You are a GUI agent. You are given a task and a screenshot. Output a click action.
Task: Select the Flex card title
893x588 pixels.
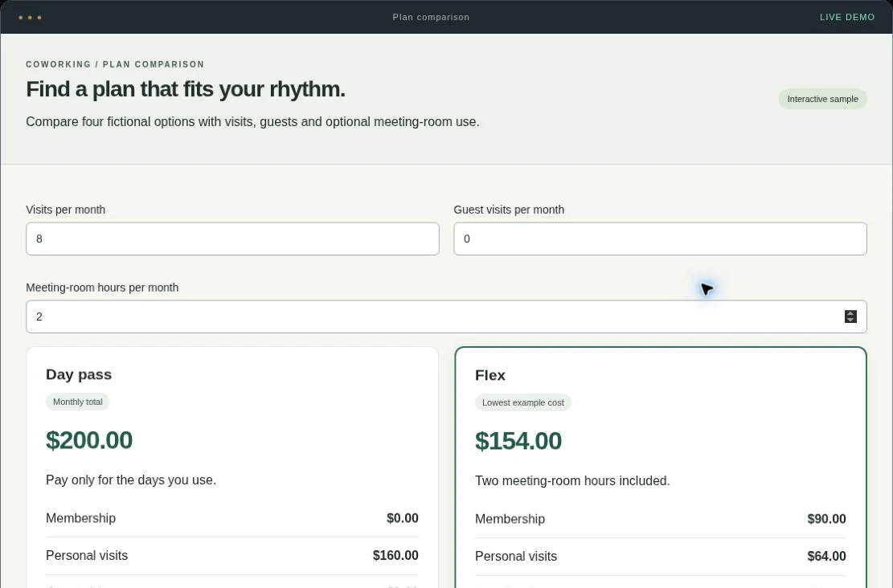pyautogui.click(x=490, y=375)
